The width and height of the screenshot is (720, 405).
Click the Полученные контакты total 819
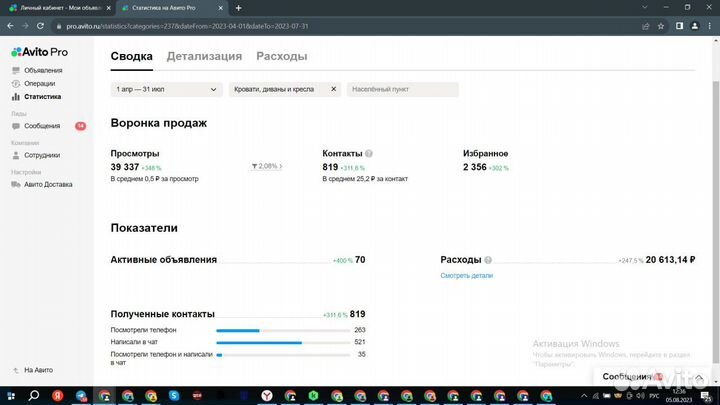point(357,314)
